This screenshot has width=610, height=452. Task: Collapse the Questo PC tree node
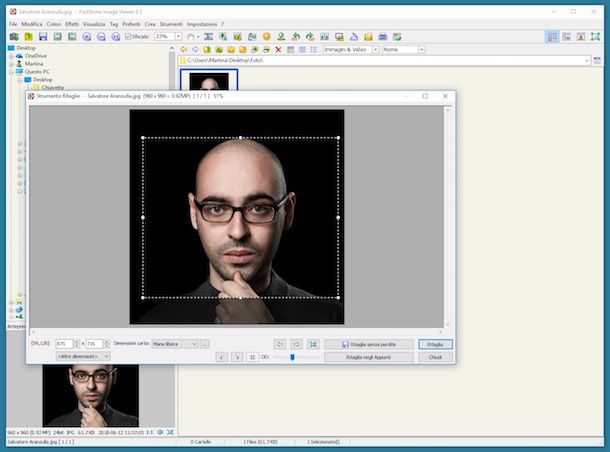coord(11,72)
